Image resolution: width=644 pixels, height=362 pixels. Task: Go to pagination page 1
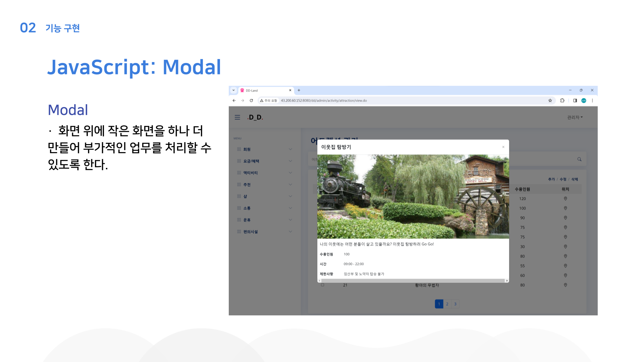click(439, 304)
